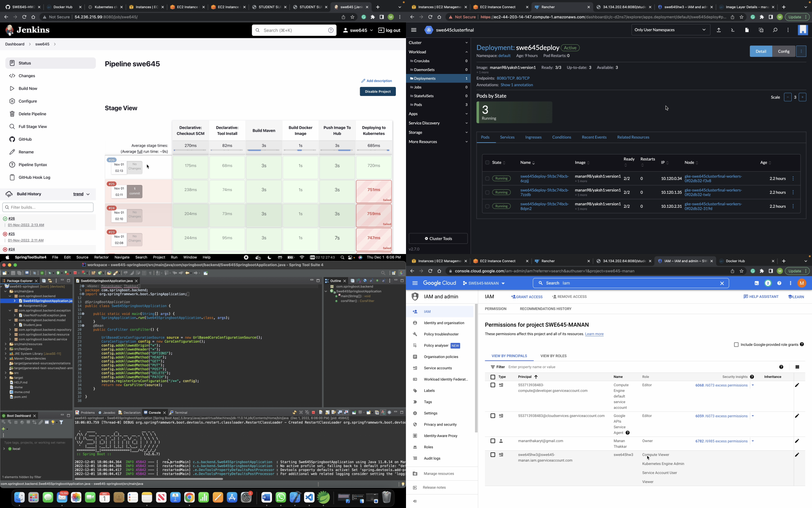The height and width of the screenshot is (508, 812).
Task: Toggle Rancher hamburger navigation menu
Action: 414,30
